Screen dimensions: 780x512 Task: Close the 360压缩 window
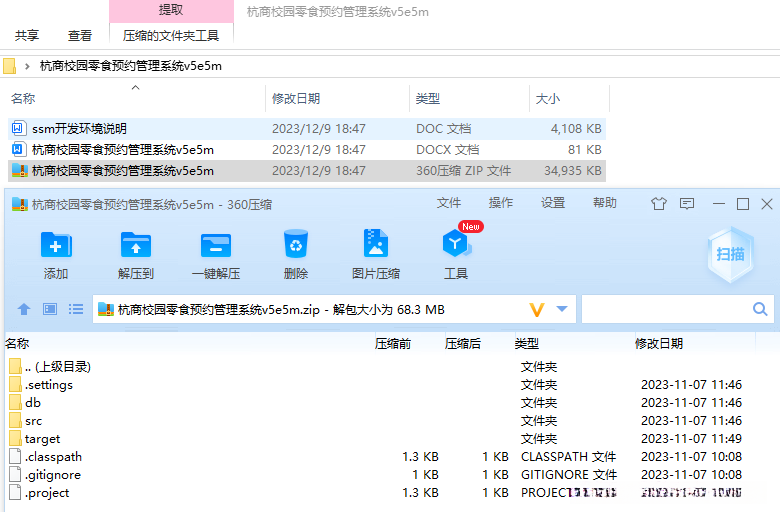pos(767,204)
